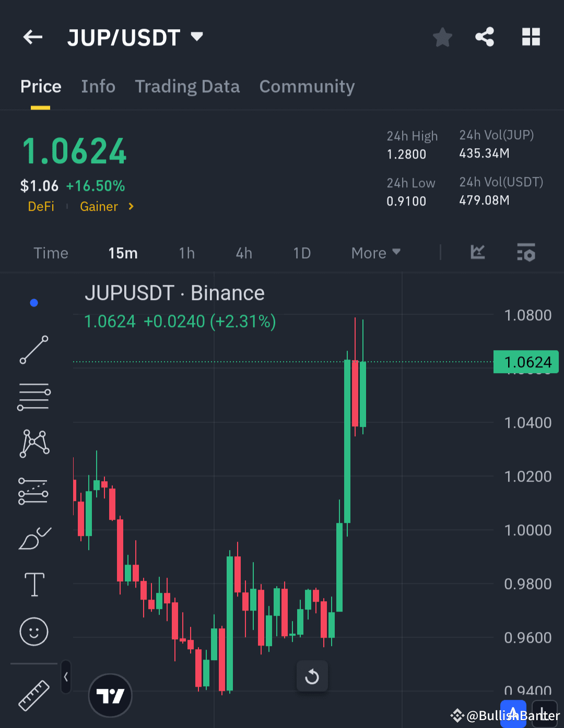Toggle the favorite star for JUP/USDT
This screenshot has height=728, width=564.
pos(442,37)
